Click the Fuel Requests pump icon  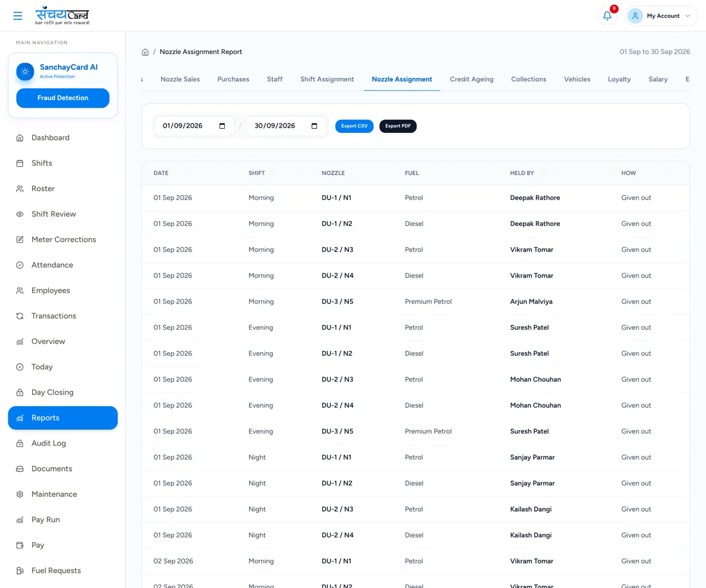click(20, 570)
